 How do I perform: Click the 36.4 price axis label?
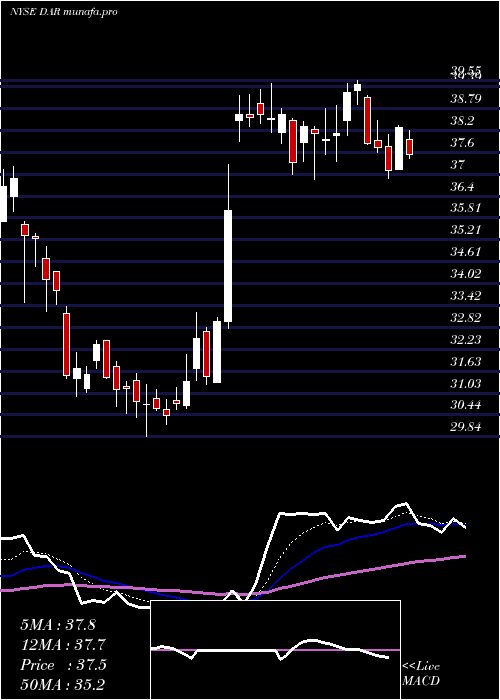tap(463, 187)
